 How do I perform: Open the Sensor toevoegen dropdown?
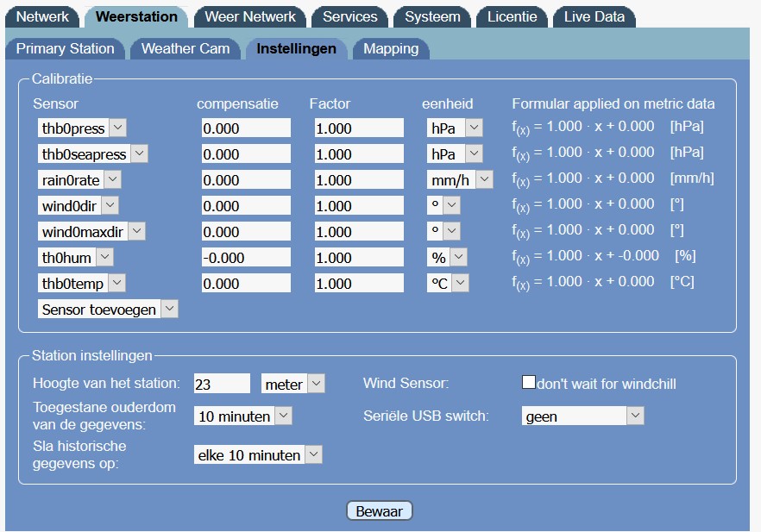tap(108, 310)
